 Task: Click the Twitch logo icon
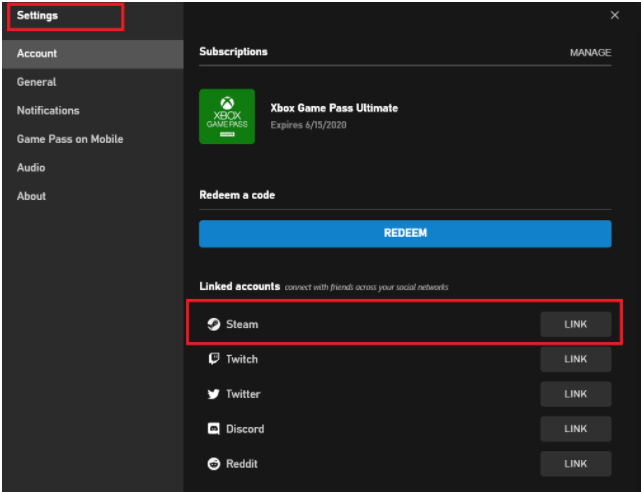click(x=214, y=359)
